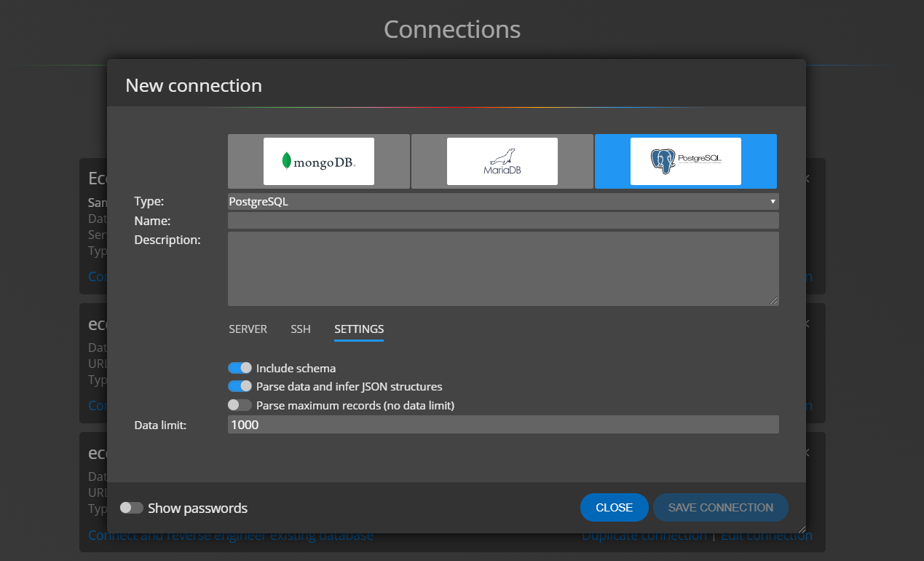Switch to the SERVER tab
The image size is (924, 561).
[248, 329]
